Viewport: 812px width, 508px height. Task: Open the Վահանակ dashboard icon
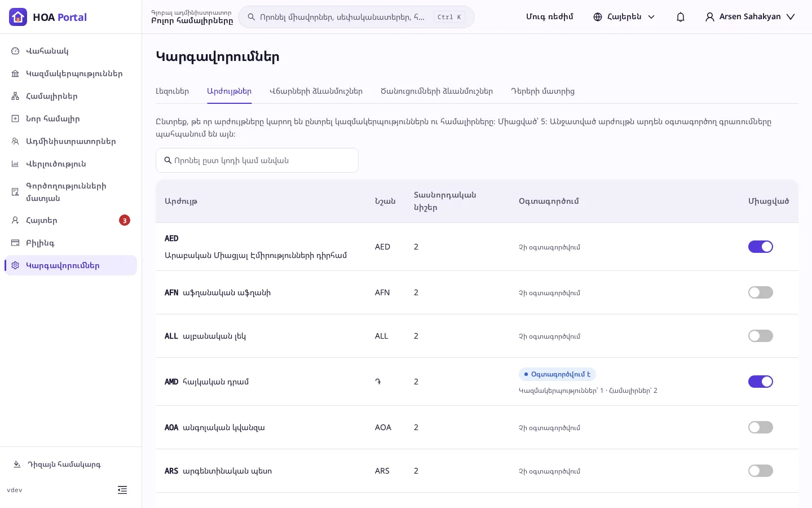coord(15,51)
